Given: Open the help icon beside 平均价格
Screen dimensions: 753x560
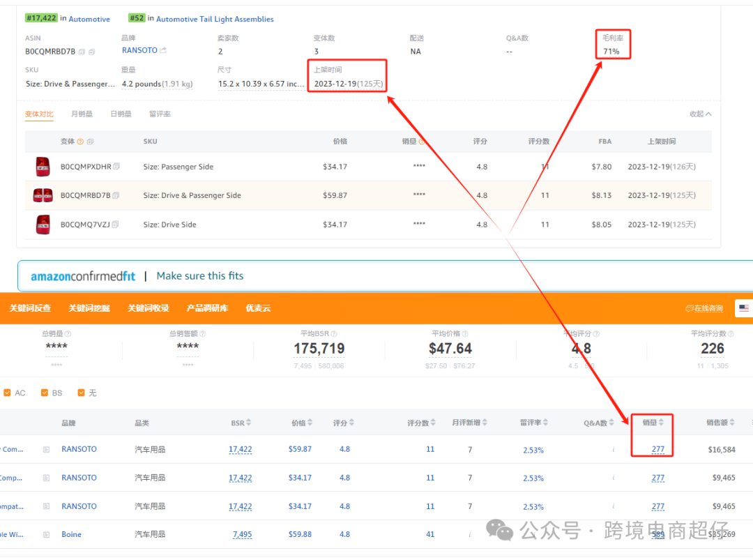Looking at the screenshot, I should [x=465, y=334].
